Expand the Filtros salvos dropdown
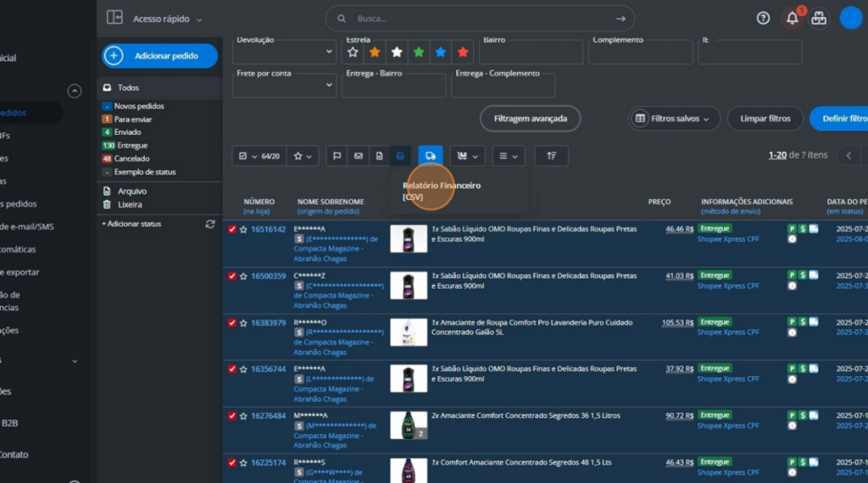Image resolution: width=868 pixels, height=483 pixels. 674,119
